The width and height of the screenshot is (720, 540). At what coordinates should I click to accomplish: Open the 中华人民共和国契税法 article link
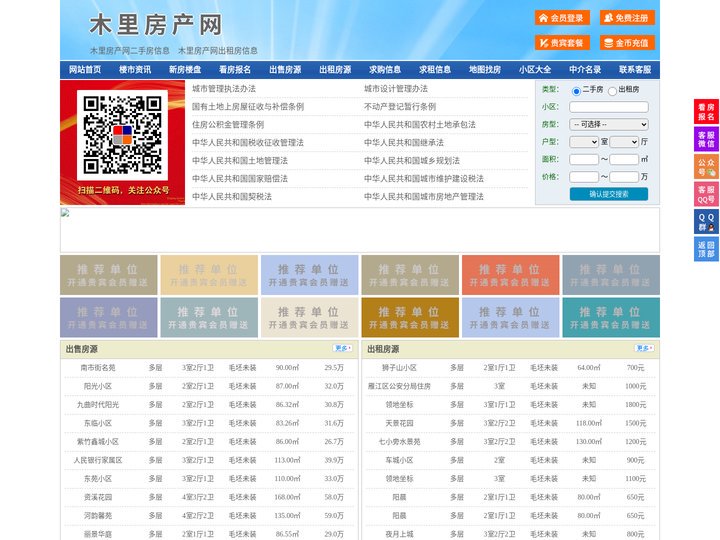tap(232, 197)
